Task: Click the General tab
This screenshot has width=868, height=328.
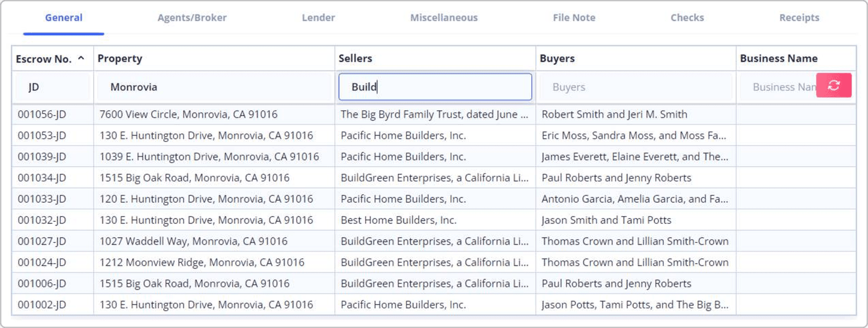Action: click(x=64, y=17)
